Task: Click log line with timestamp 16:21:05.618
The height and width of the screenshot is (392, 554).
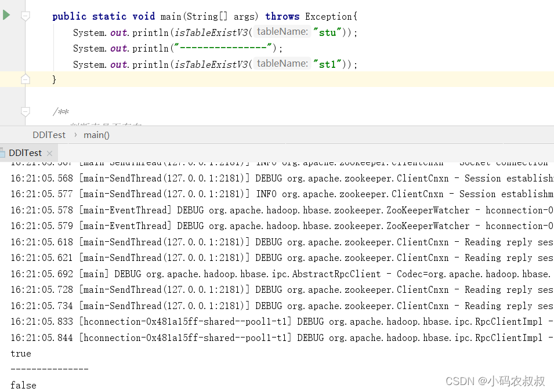Action: pos(282,242)
